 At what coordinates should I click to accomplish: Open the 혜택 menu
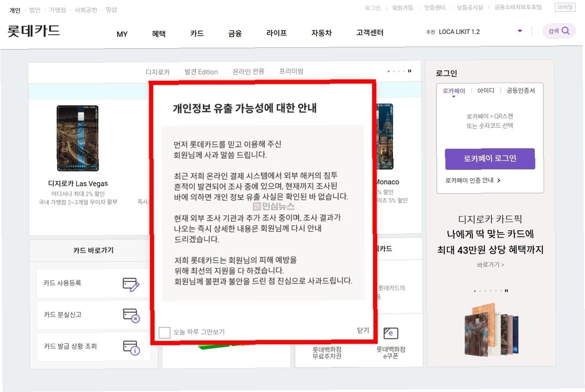pos(159,33)
